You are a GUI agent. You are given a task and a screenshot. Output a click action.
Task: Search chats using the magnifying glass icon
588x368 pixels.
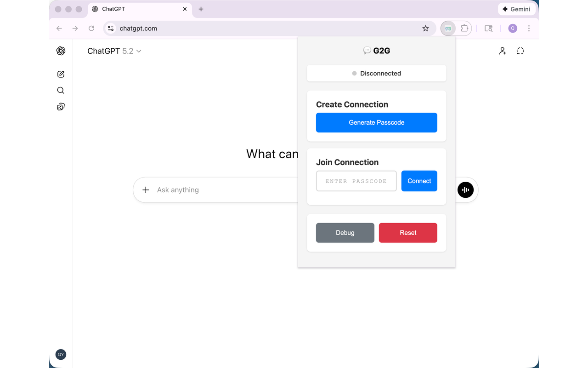pyautogui.click(x=61, y=90)
